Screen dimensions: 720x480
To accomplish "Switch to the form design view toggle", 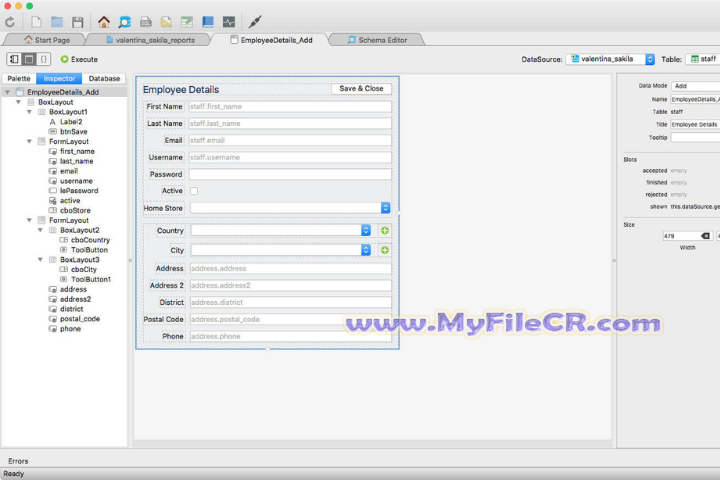I will (x=29, y=59).
